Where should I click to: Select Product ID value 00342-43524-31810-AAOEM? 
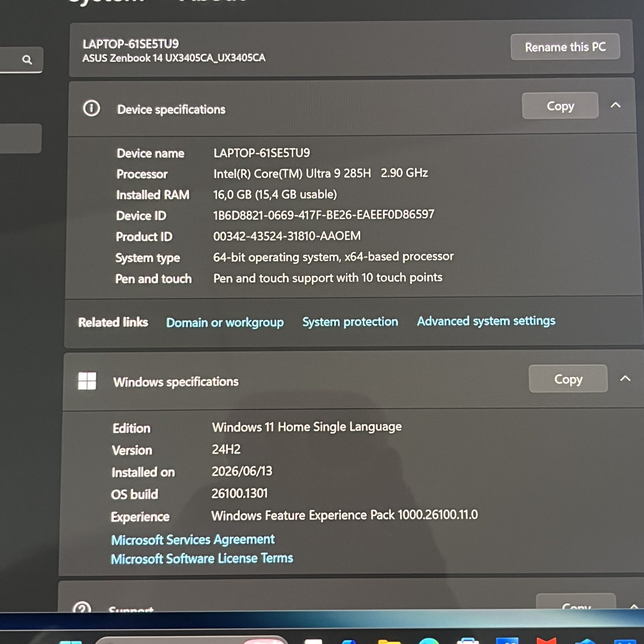pyautogui.click(x=287, y=236)
